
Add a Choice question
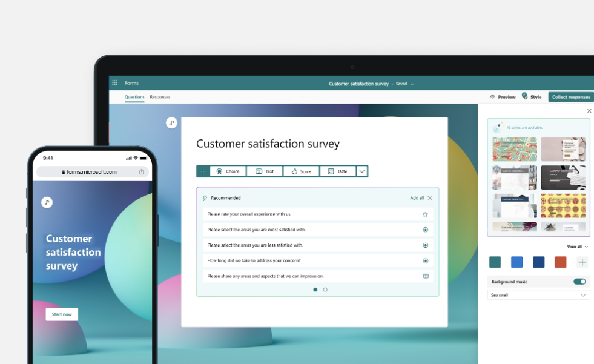[x=228, y=171]
